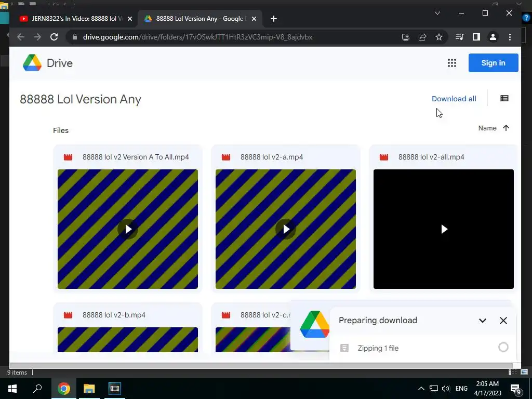Image resolution: width=532 pixels, height=399 pixels.
Task: Click the video file icon beside v2-a.mp4
Action: [226, 157]
